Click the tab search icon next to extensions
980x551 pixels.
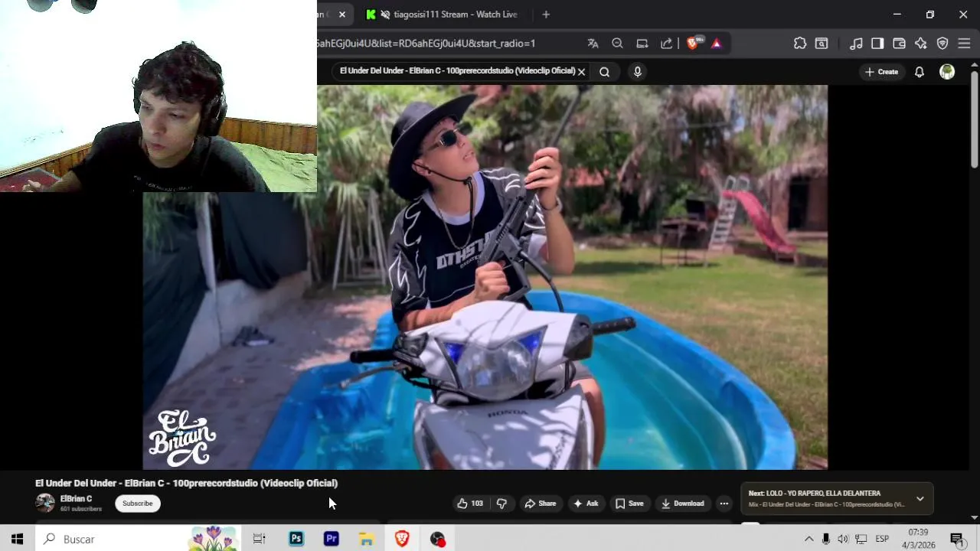(x=822, y=44)
